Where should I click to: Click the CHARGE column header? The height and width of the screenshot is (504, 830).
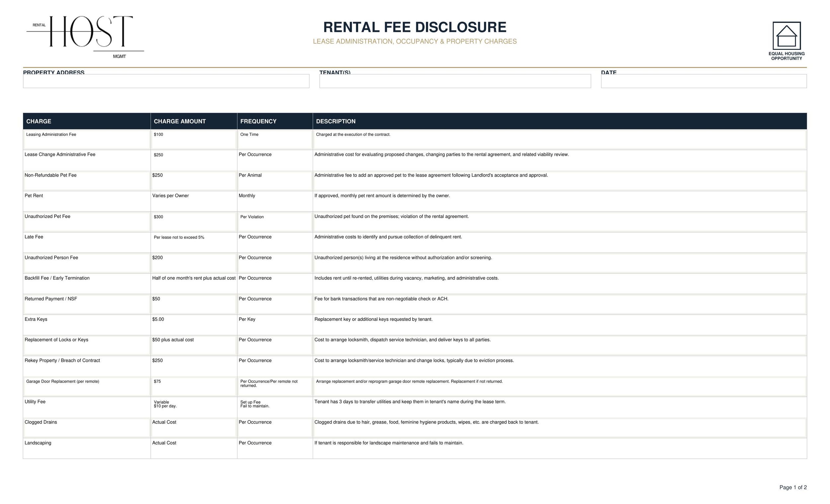coord(87,121)
